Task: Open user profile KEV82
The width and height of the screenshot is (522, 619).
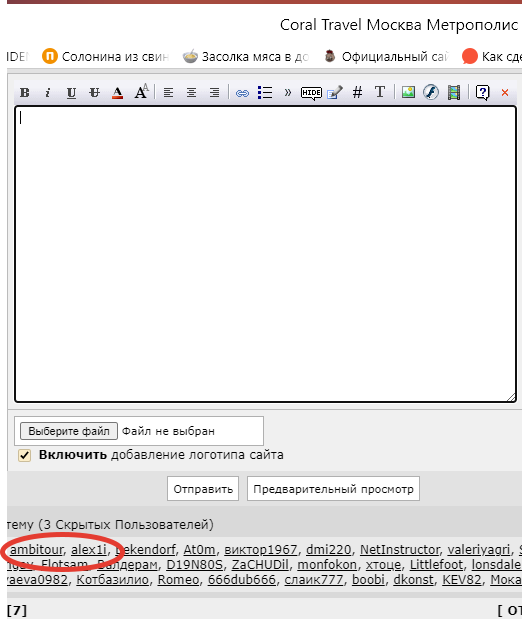Action: [462, 580]
